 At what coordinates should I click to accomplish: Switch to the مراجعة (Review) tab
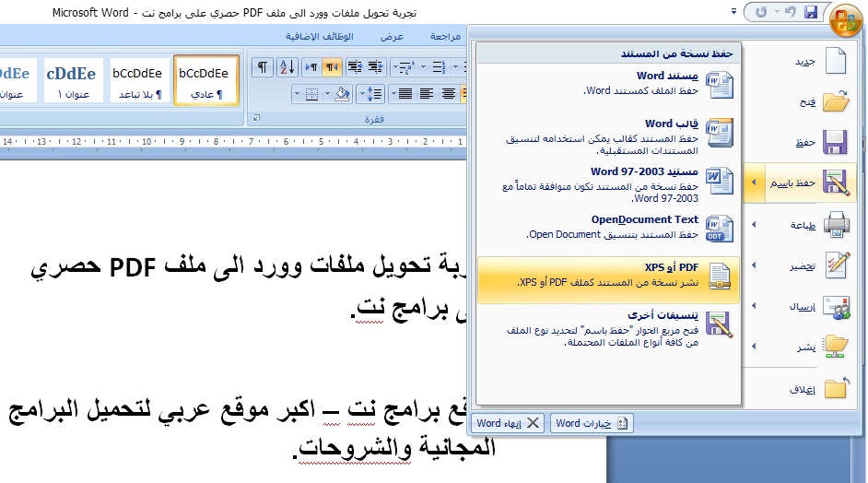(445, 37)
